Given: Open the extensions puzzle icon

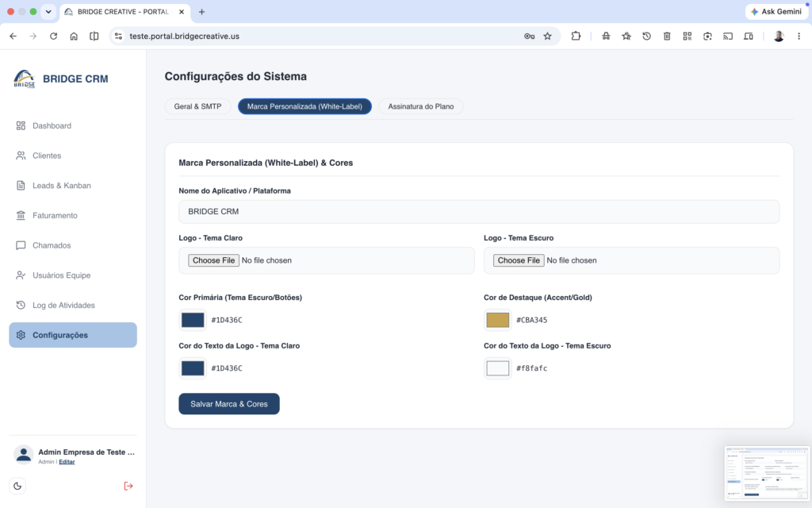Looking at the screenshot, I should 576,37.
